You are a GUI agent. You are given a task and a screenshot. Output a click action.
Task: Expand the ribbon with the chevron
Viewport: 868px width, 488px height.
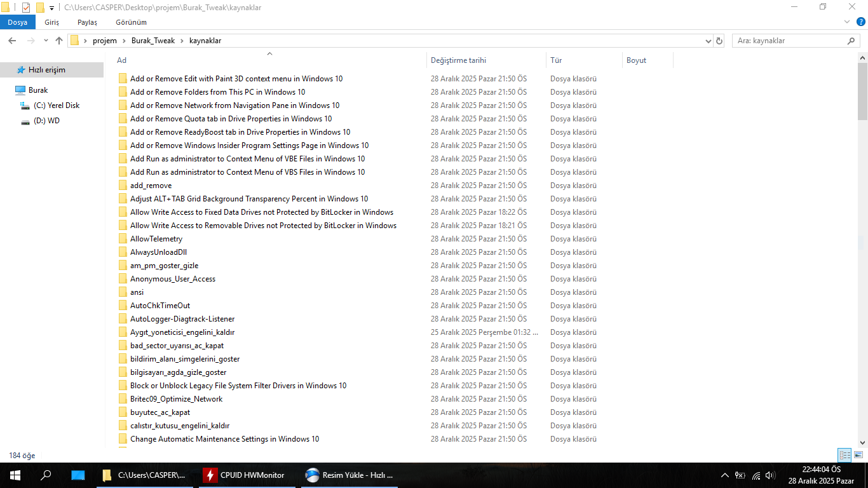(x=846, y=22)
